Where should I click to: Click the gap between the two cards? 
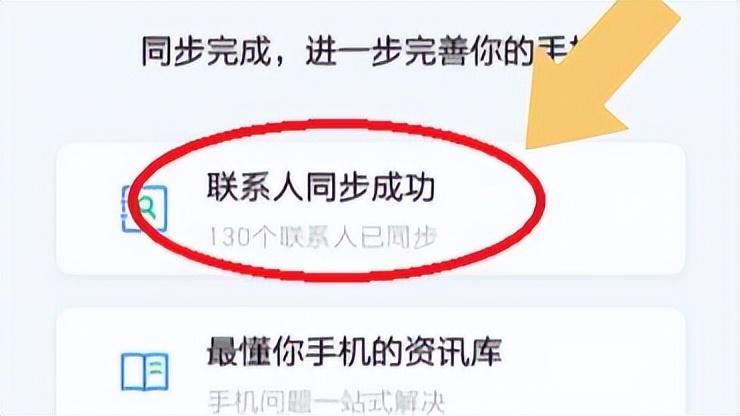point(370,292)
